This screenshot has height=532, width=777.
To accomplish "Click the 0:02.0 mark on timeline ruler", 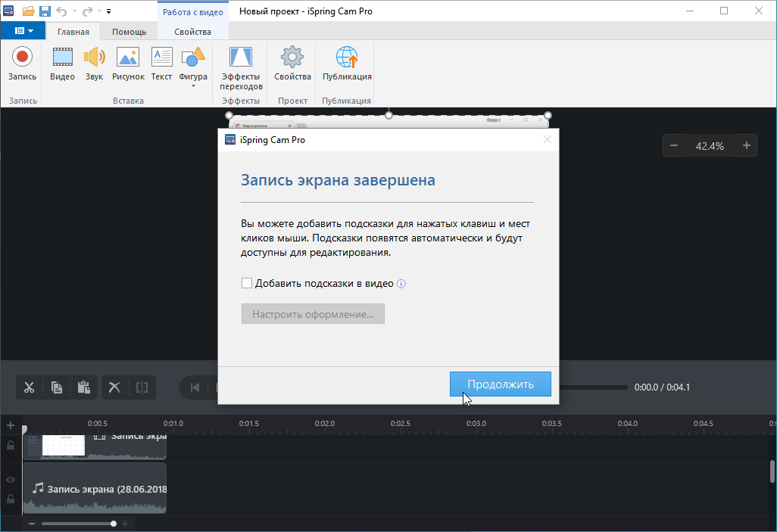I will (325, 424).
